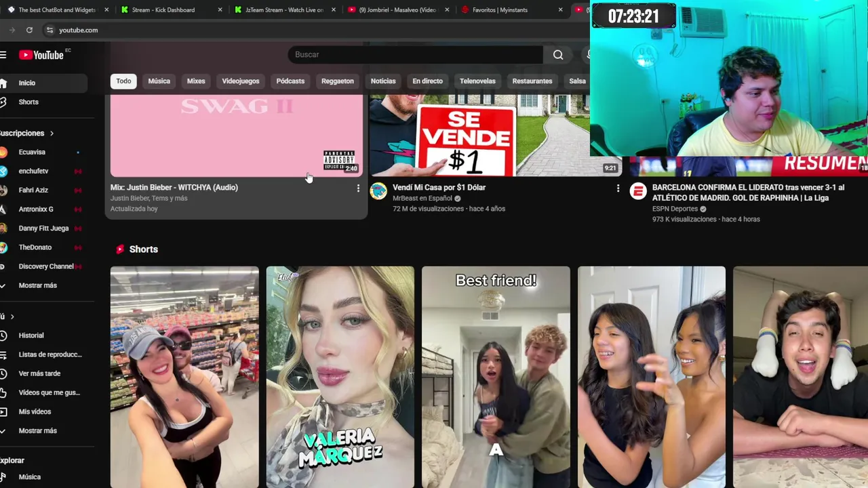Expand Mostrar más under Mis videos

pyautogui.click(x=37, y=431)
